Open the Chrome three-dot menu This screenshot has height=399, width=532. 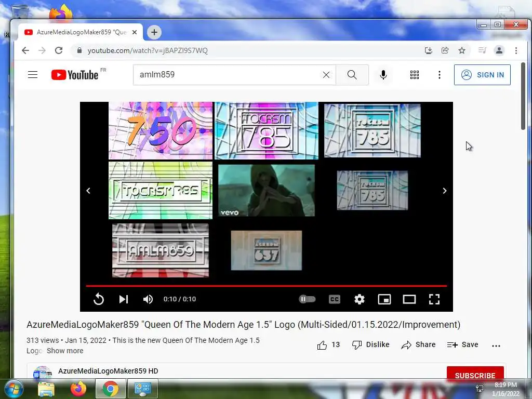[x=516, y=50]
